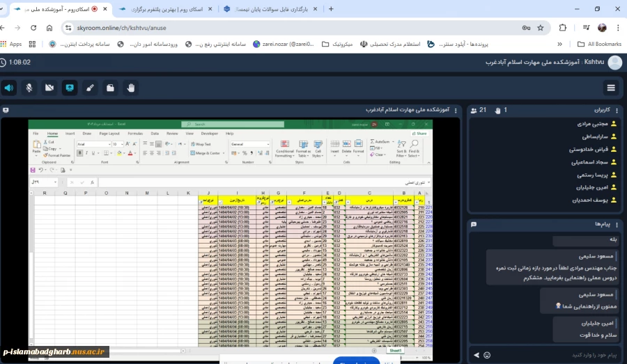Open Chrome extensions puzzle icon

pyautogui.click(x=563, y=28)
